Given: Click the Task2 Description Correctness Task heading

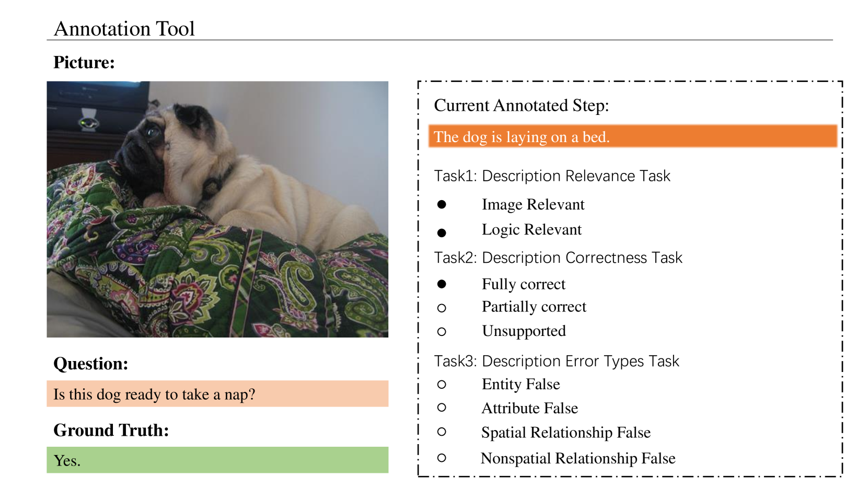Looking at the screenshot, I should (558, 258).
